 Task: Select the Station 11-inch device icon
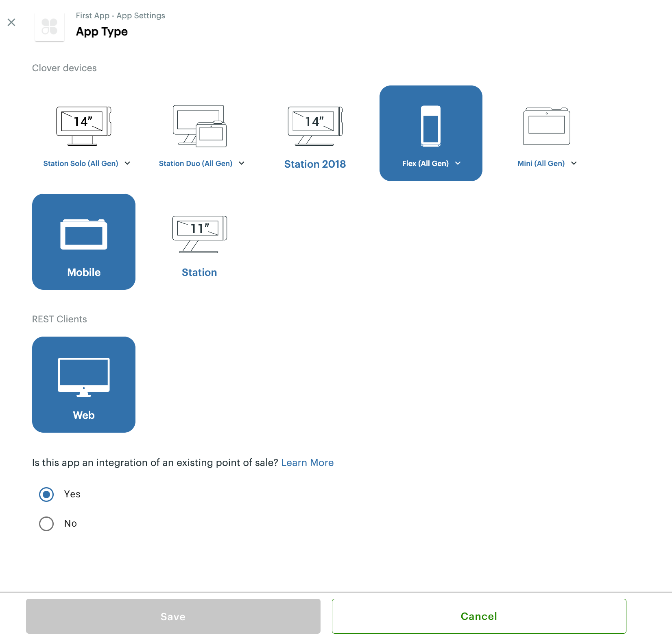(x=199, y=234)
